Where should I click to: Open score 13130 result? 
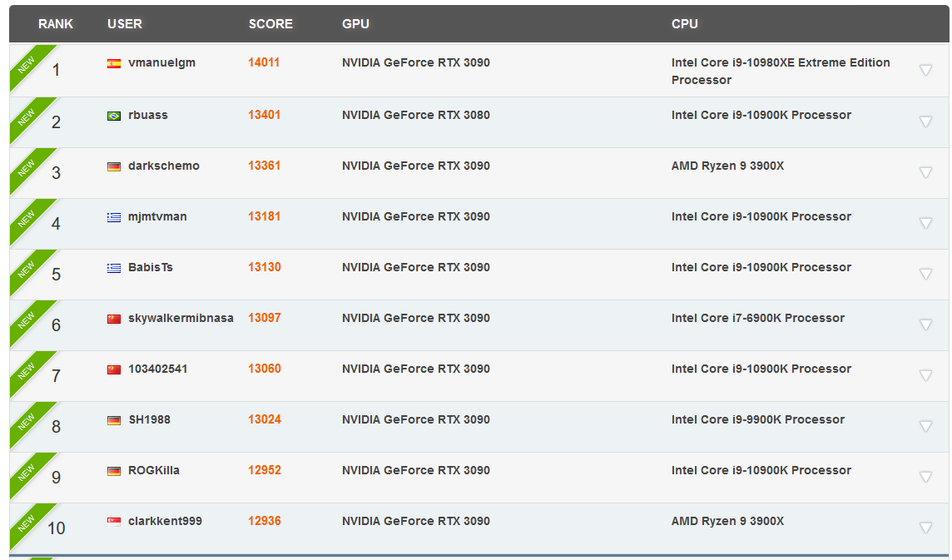click(264, 267)
